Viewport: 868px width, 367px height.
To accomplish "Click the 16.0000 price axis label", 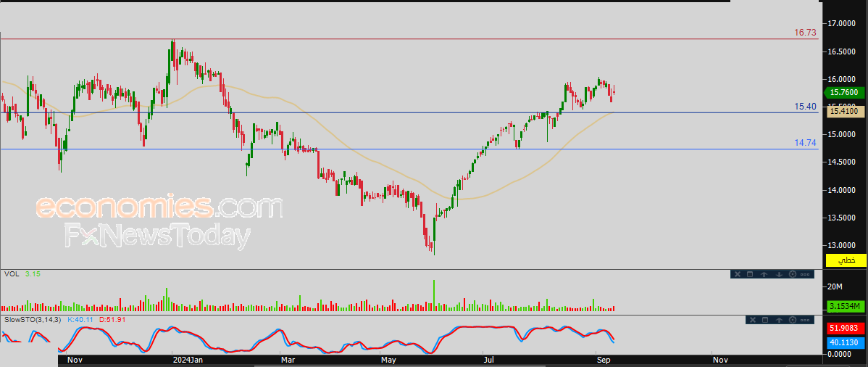I will [x=843, y=79].
